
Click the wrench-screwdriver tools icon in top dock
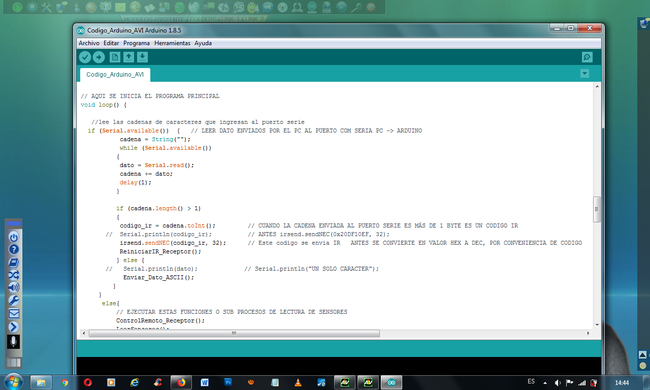(46, 7)
